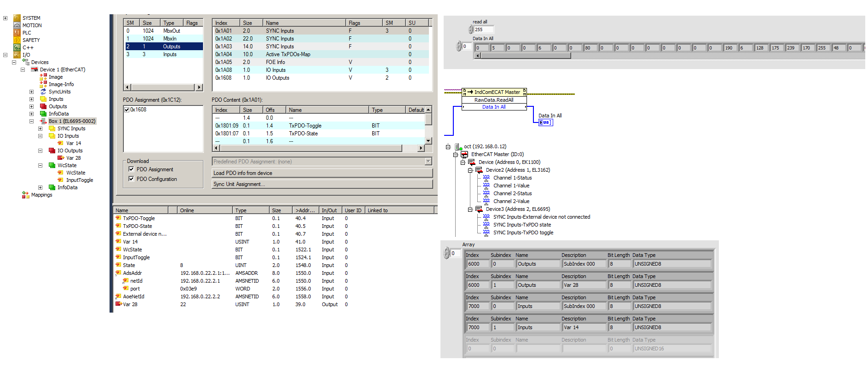The width and height of the screenshot is (868, 366).
Task: Click the Channel 1-Status signal icon
Action: click(486, 178)
